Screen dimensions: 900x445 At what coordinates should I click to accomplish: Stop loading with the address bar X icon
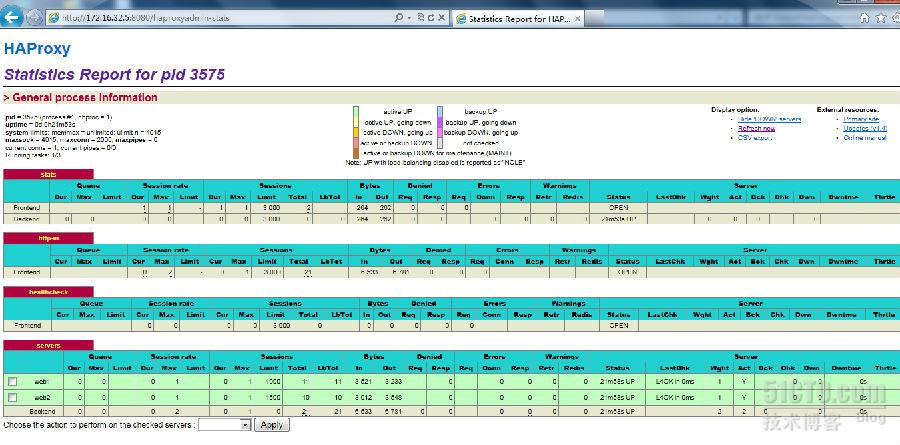[x=441, y=18]
